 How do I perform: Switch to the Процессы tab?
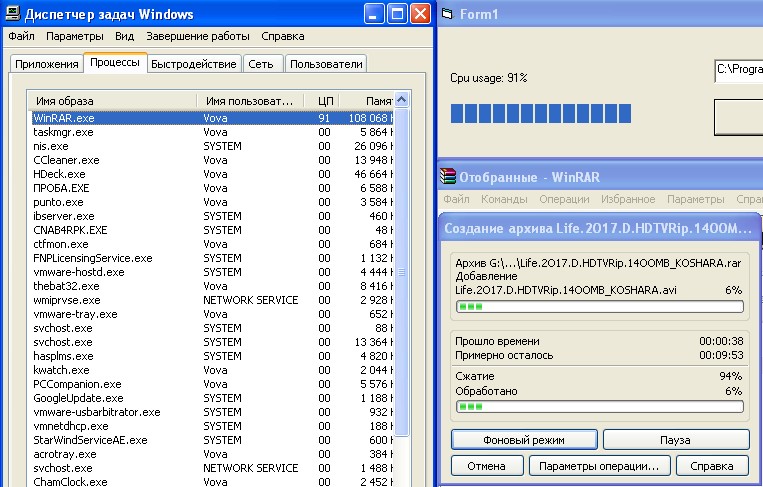[x=115, y=63]
